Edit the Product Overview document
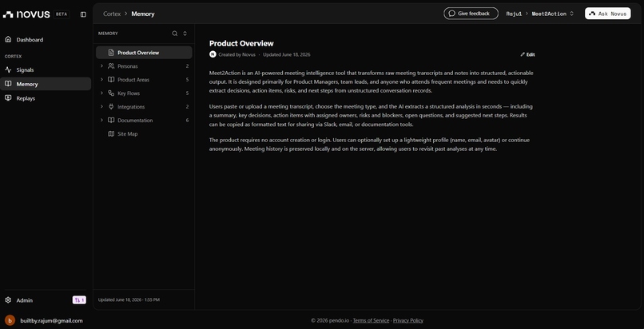Image resolution: width=644 pixels, height=329 pixels. tap(527, 54)
